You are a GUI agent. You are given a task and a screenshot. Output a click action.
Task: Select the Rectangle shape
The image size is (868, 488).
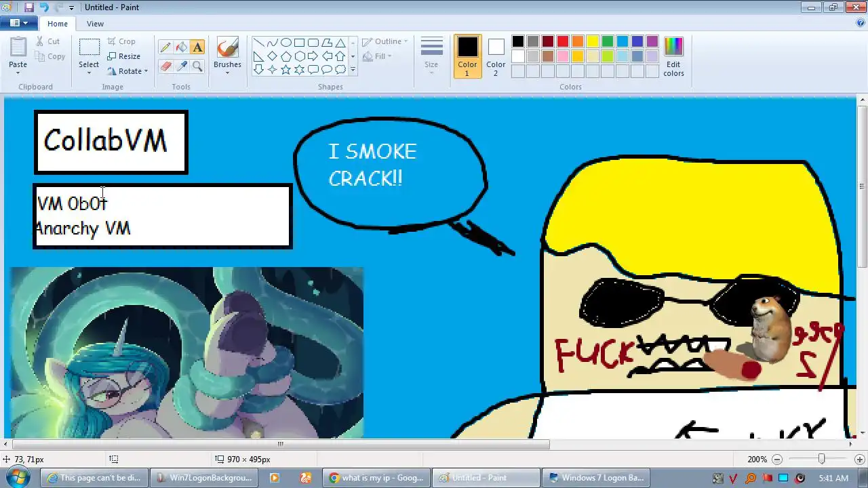pyautogui.click(x=300, y=43)
